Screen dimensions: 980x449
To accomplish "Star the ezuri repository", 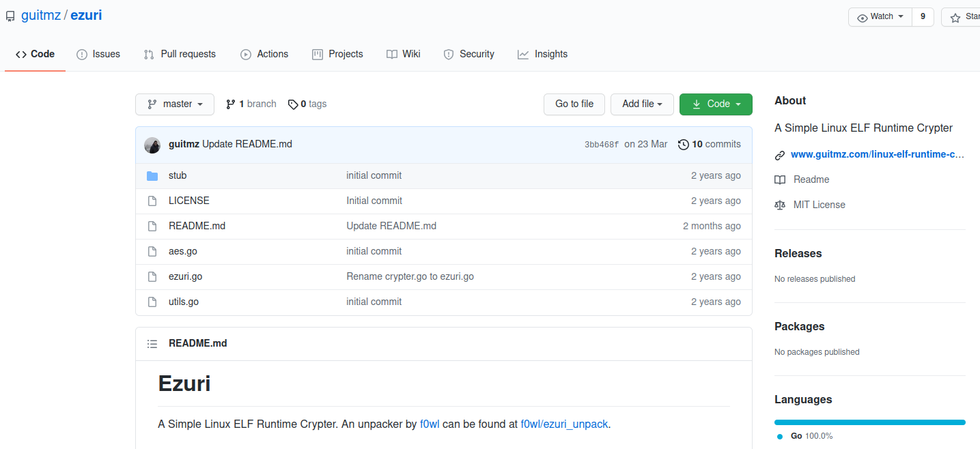I will 963,17.
